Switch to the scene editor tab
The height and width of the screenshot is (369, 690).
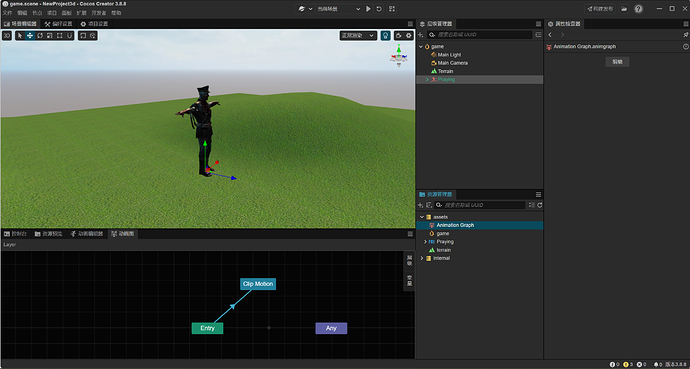coord(21,24)
